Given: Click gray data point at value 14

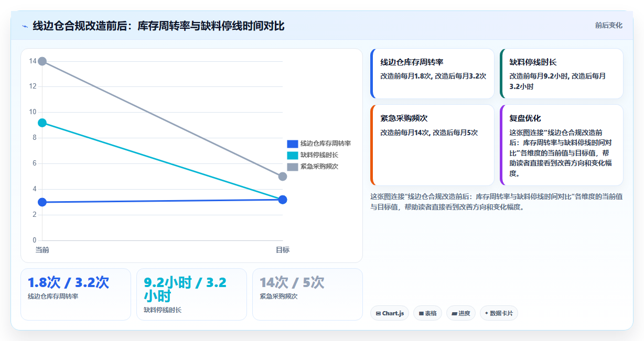Looking at the screenshot, I should [42, 61].
